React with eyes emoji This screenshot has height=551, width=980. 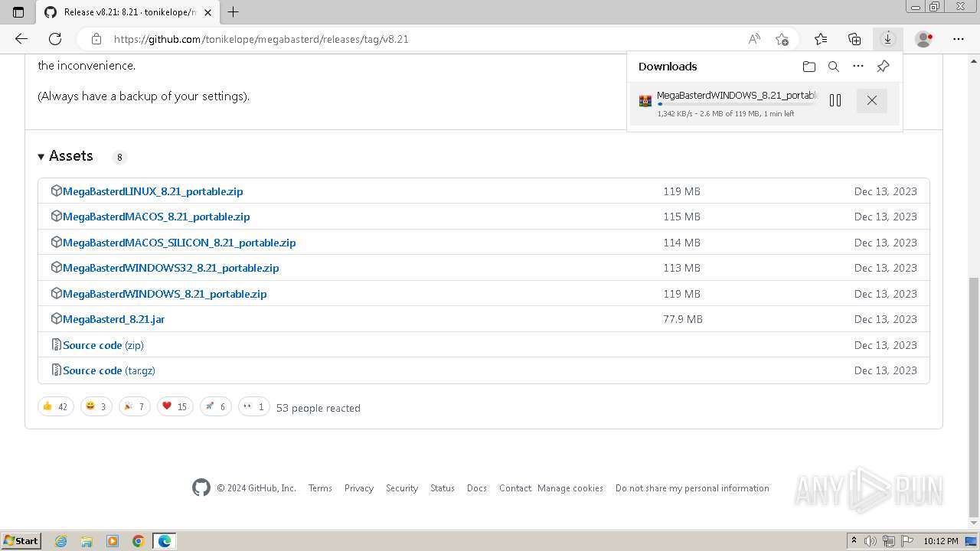pyautogui.click(x=253, y=406)
